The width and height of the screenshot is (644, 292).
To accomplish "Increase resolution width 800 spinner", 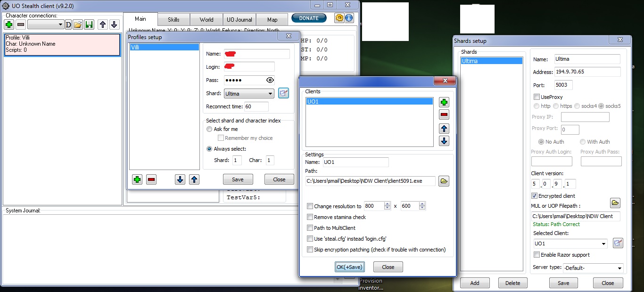I will (x=388, y=204).
